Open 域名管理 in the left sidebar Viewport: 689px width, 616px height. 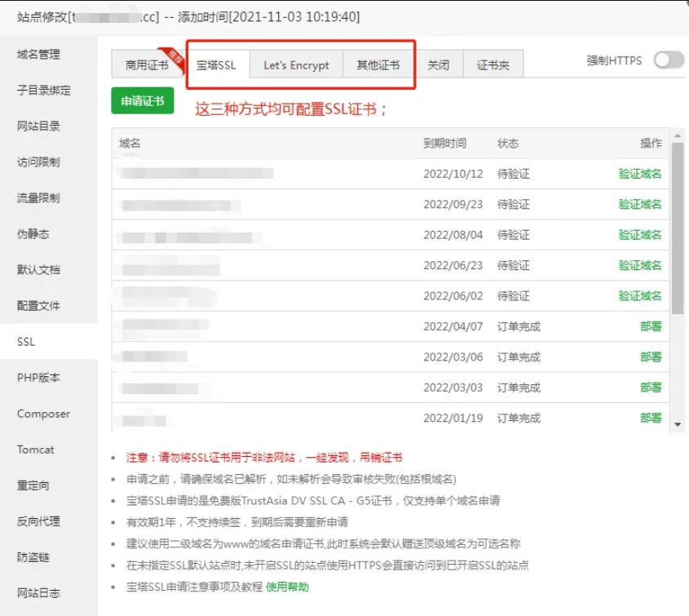[x=38, y=55]
